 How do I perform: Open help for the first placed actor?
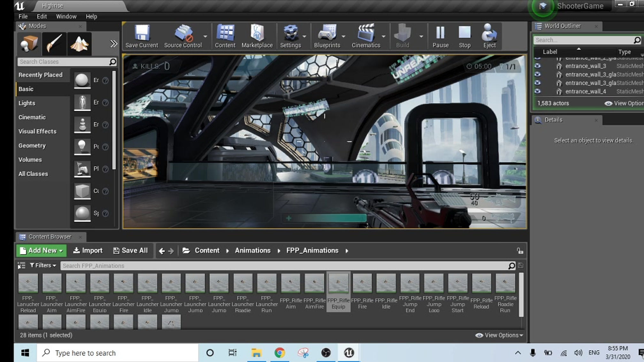105,80
